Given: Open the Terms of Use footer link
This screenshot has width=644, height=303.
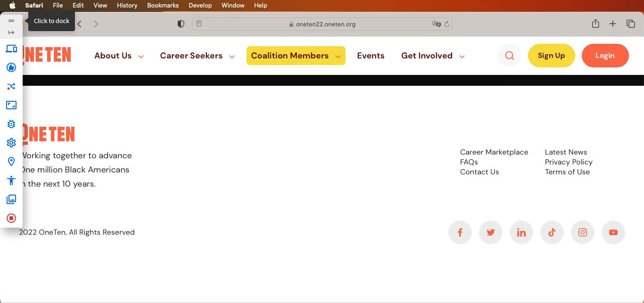Looking at the screenshot, I should click(x=568, y=172).
